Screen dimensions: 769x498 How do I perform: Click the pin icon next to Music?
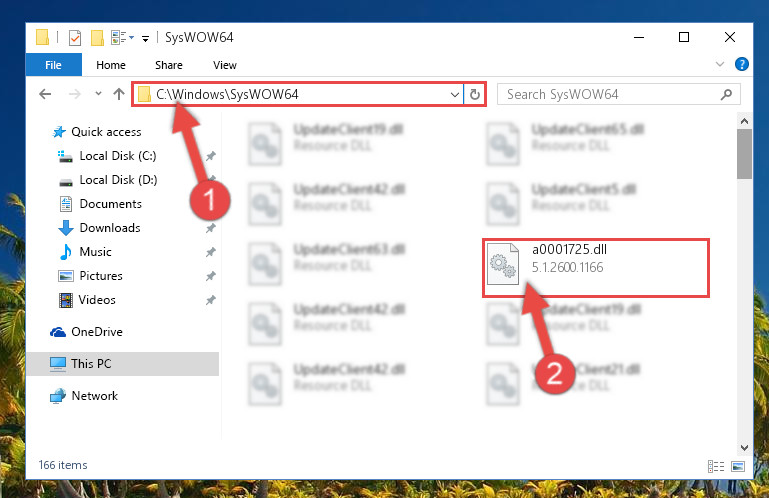210,252
